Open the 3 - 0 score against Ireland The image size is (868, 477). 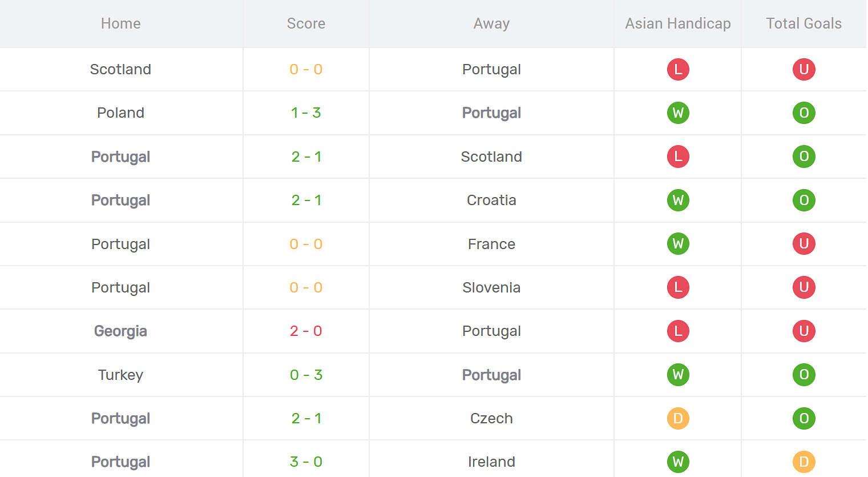click(306, 462)
